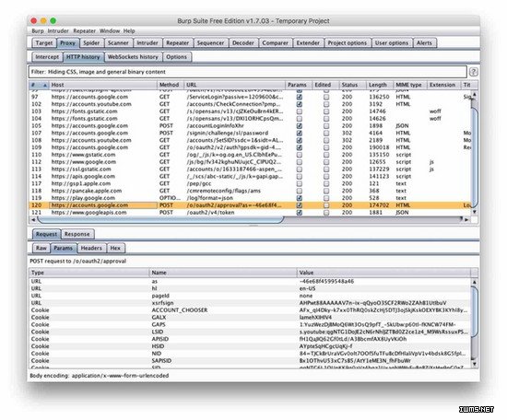Select row 121 www.googleapis.com host cell

coord(103,213)
